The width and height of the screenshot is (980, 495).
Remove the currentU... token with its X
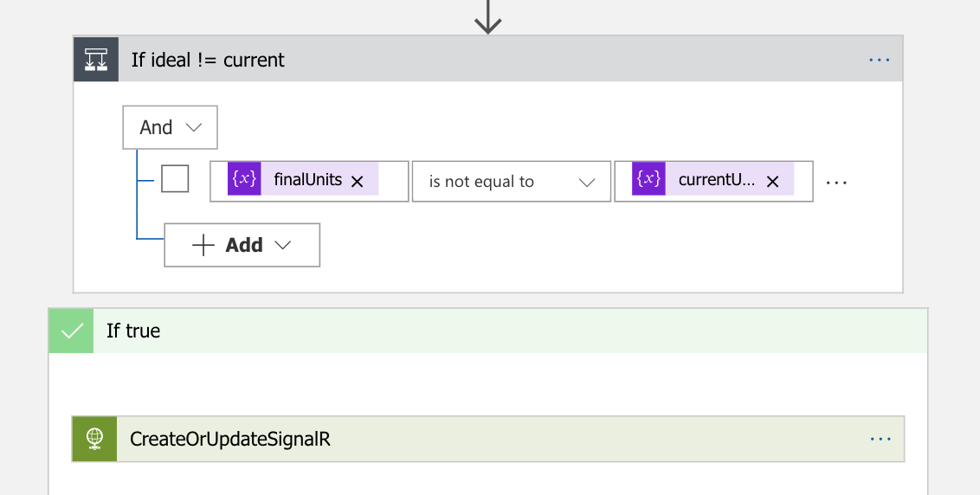773,181
